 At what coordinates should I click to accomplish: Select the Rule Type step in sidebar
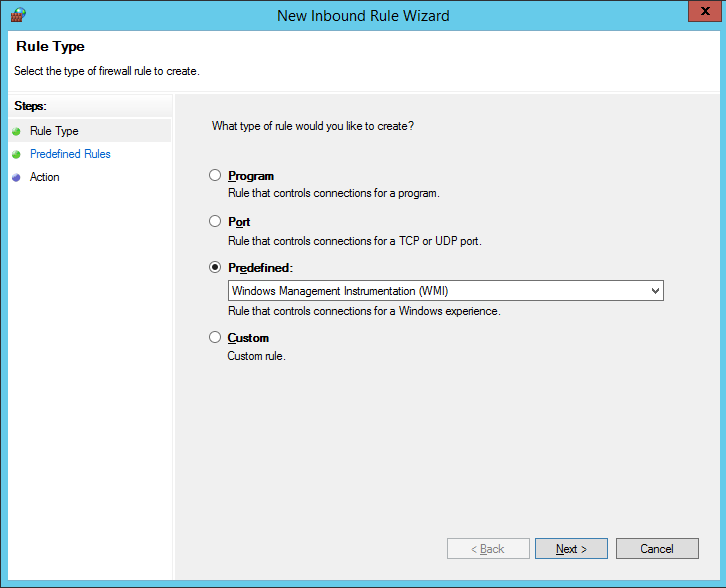tap(54, 131)
